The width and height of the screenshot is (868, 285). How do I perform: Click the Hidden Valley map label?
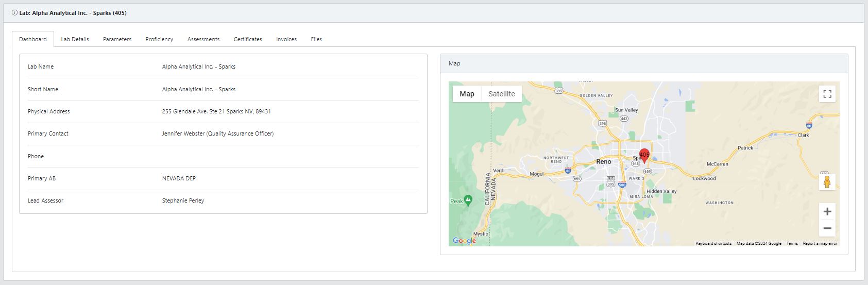pyautogui.click(x=661, y=191)
